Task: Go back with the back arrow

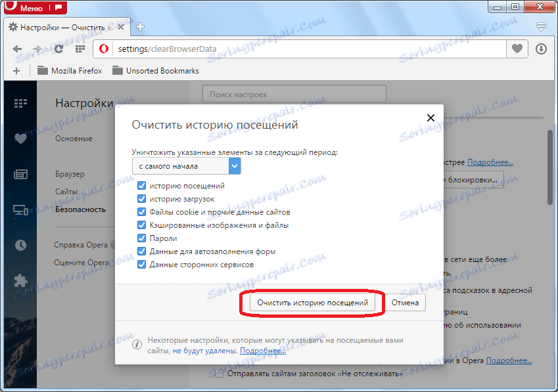Action: (x=17, y=49)
